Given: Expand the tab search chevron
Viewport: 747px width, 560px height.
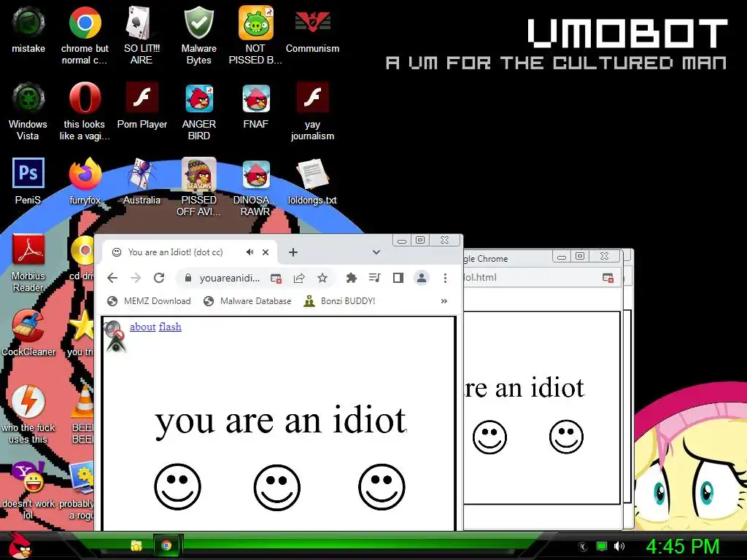Looking at the screenshot, I should click(376, 252).
